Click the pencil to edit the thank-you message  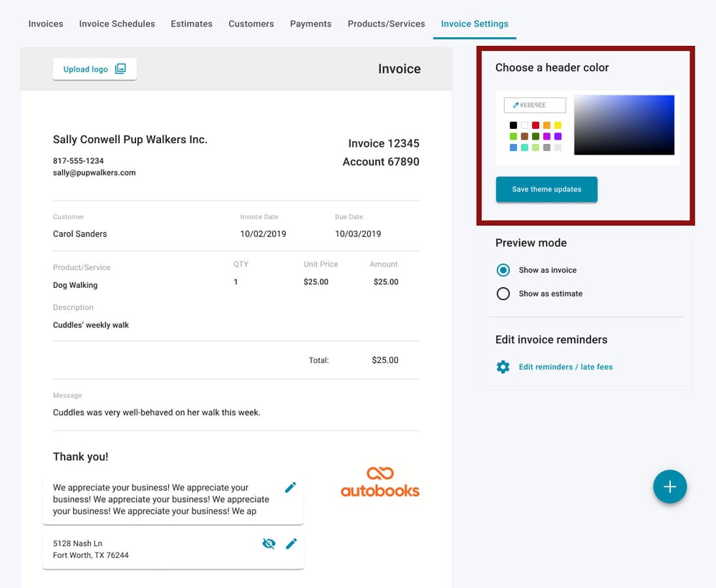(291, 487)
